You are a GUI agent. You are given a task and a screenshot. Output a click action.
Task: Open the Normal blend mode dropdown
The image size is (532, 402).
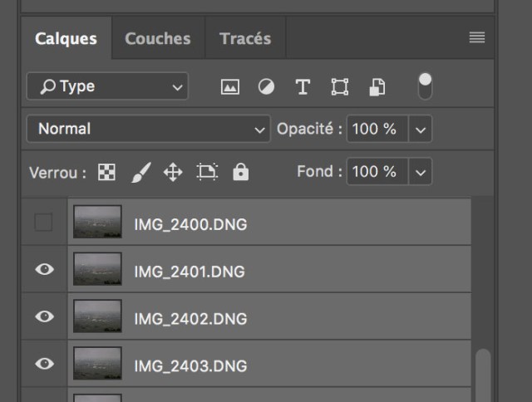tap(147, 129)
